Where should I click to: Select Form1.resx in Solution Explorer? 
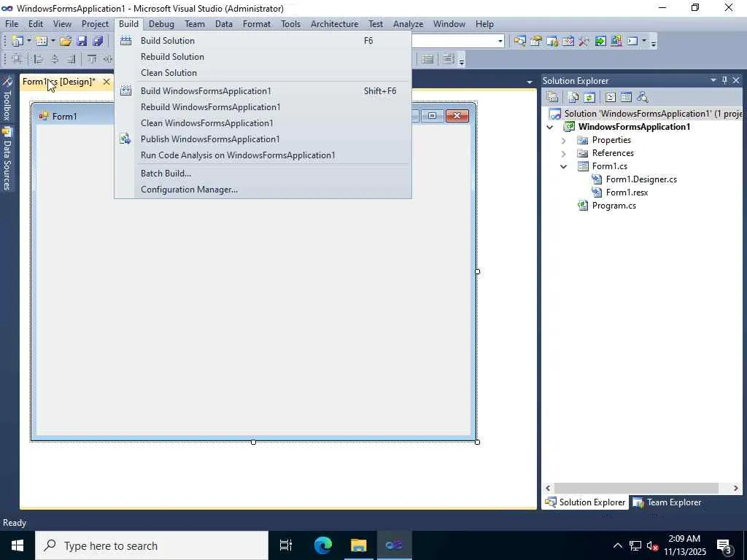pos(627,192)
